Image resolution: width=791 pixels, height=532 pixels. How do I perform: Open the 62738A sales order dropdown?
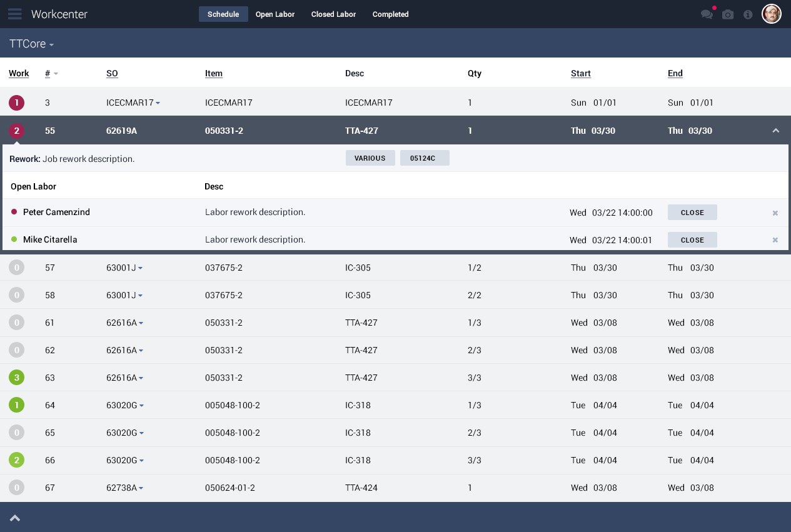tap(141, 488)
